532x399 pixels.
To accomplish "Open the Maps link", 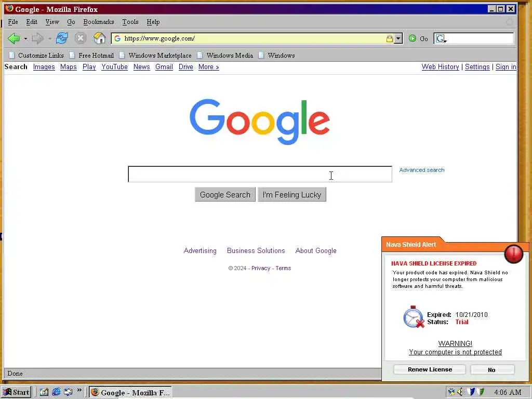I will 69,67.
